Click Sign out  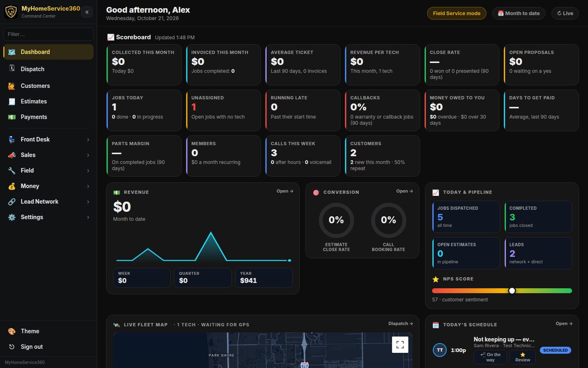click(48, 347)
